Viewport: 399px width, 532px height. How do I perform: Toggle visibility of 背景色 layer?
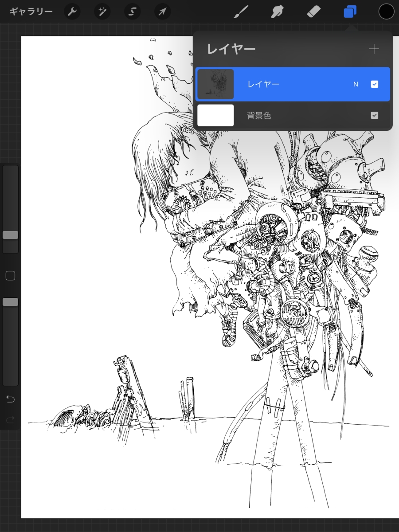tap(374, 115)
